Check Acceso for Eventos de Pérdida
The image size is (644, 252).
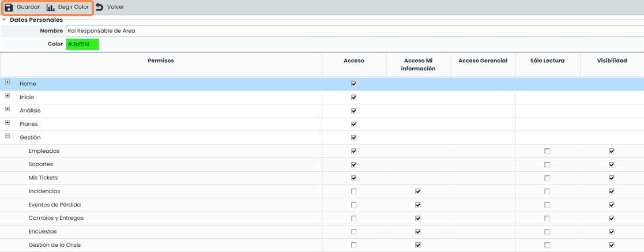(353, 205)
